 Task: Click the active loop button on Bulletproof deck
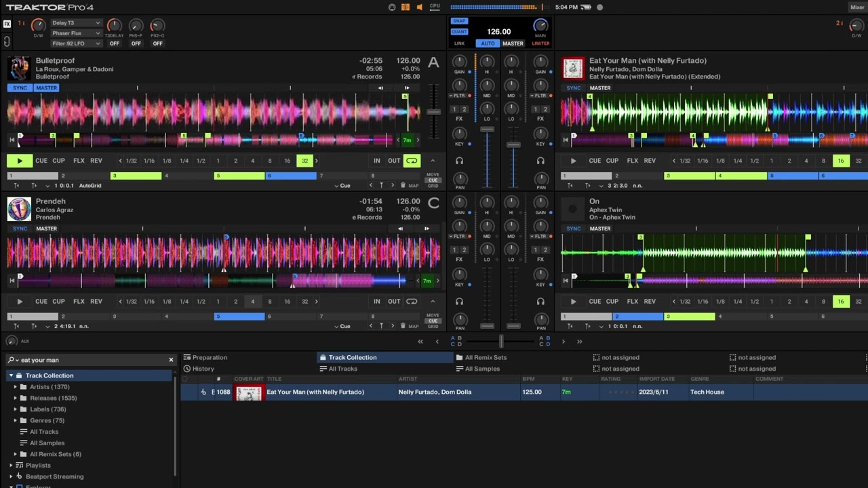point(412,161)
